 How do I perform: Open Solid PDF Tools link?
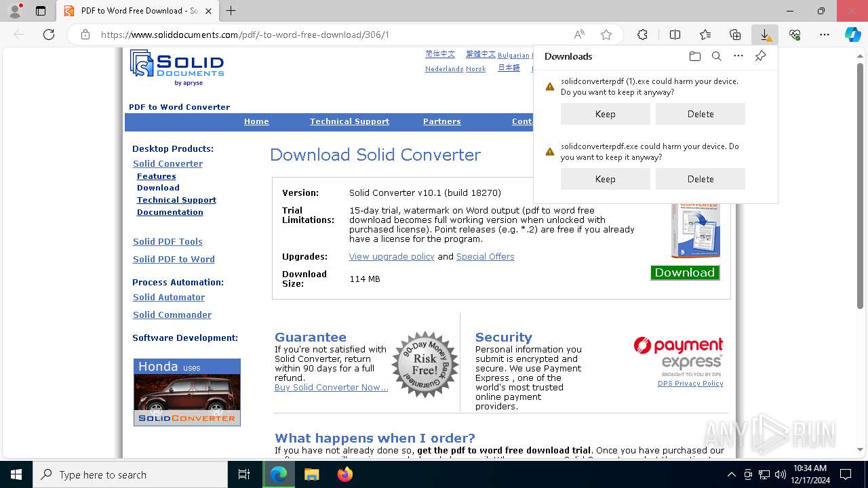(x=167, y=241)
